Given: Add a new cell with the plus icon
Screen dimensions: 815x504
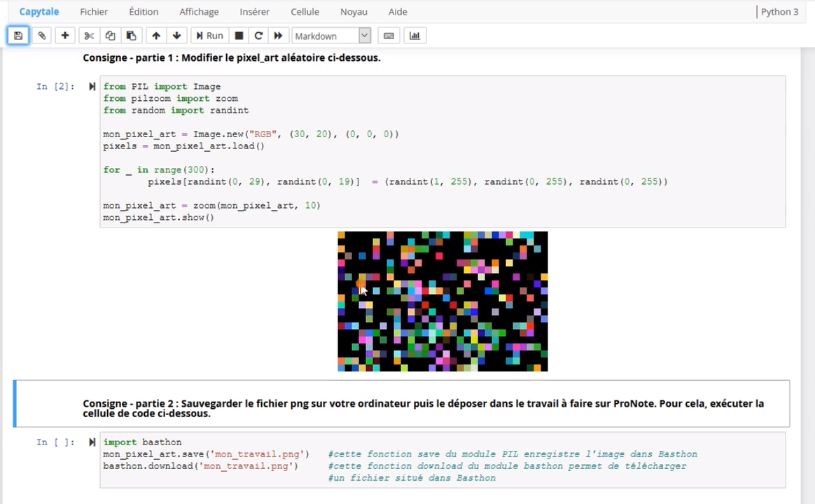Looking at the screenshot, I should [x=64, y=35].
